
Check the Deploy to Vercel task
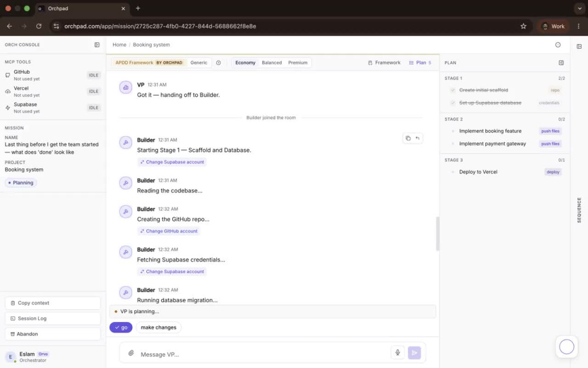tap(453, 172)
